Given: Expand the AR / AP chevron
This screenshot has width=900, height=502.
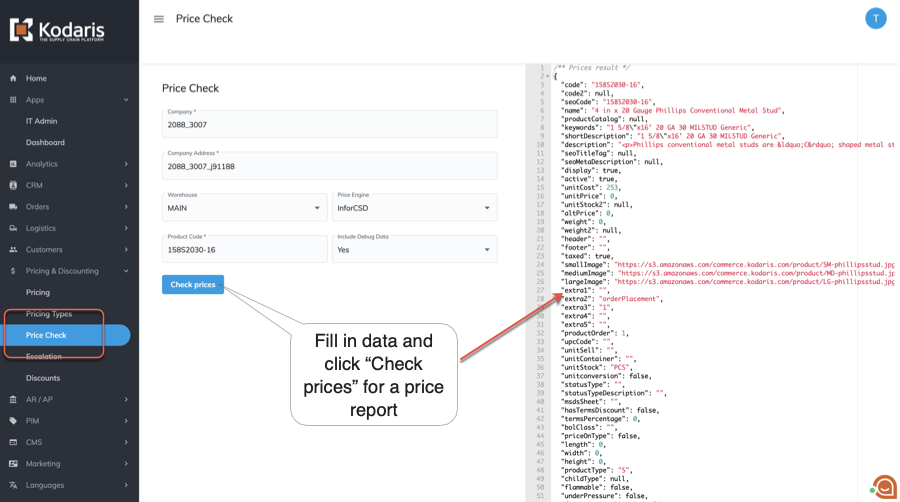Looking at the screenshot, I should click(x=126, y=399).
